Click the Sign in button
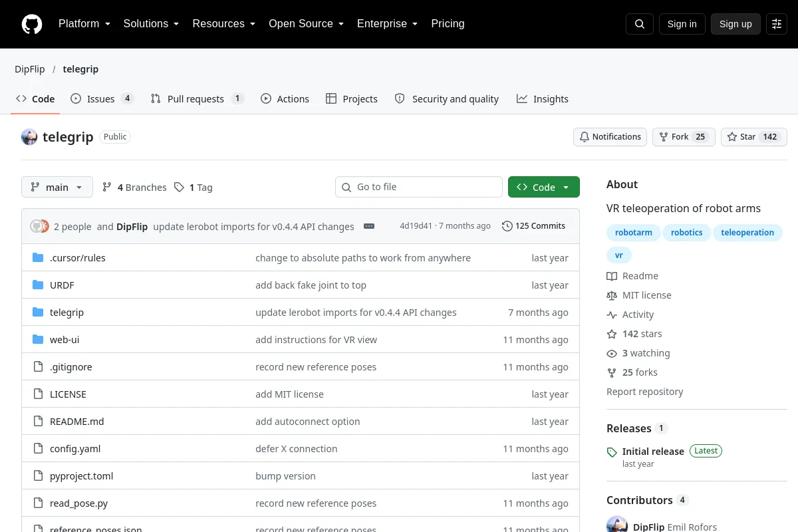Screen dimensions: 798x532 tap(682, 24)
